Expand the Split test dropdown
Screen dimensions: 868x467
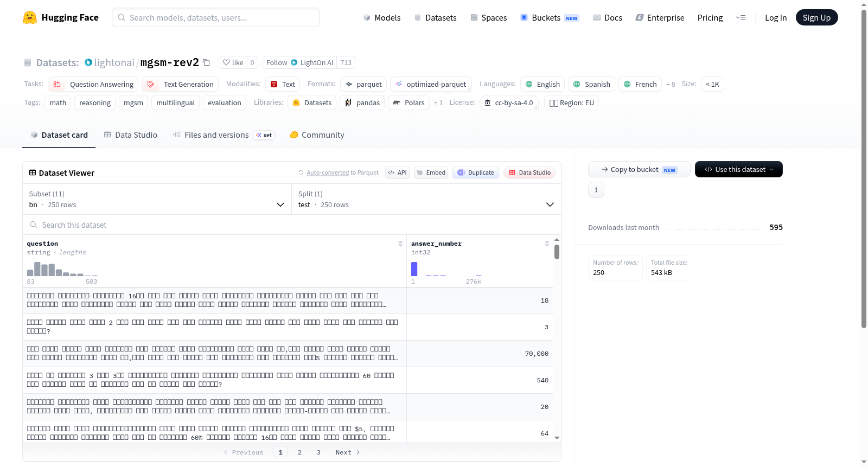coord(426,199)
